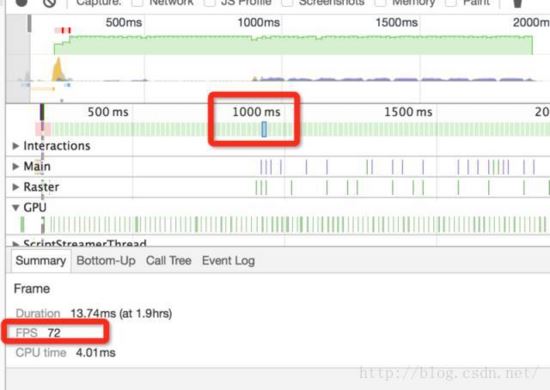Screen dimensions: 550x390
Task: Click the yellow scripting peak in CPU overview
Action: point(58,69)
